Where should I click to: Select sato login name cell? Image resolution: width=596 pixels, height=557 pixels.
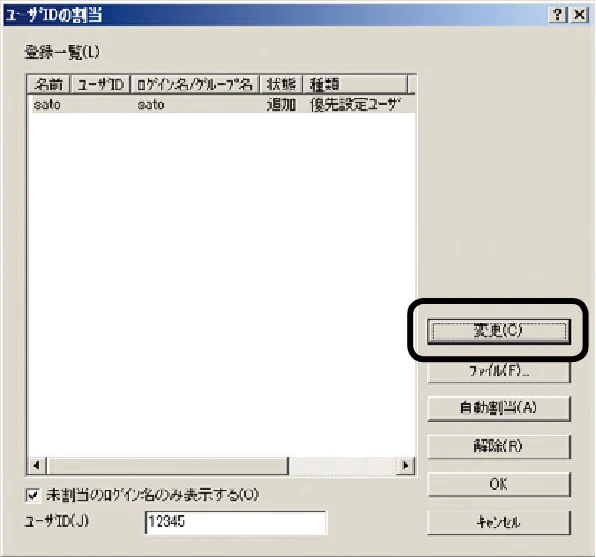[151, 105]
